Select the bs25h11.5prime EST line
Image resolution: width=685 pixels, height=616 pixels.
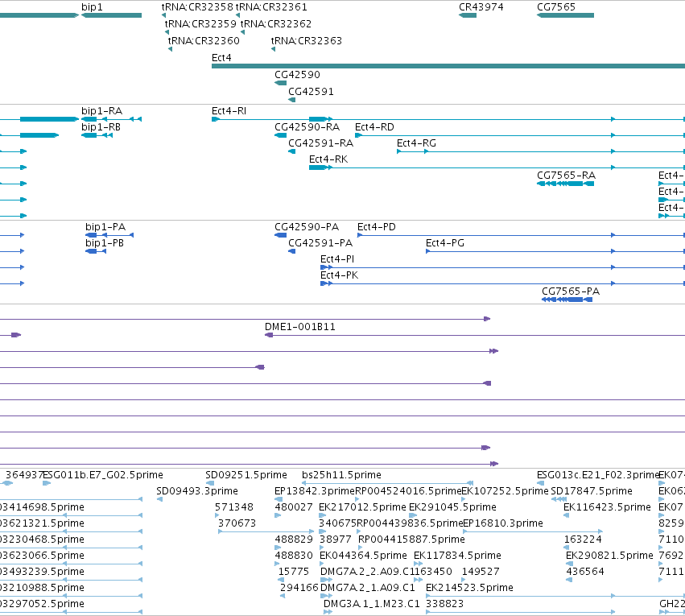[387, 483]
